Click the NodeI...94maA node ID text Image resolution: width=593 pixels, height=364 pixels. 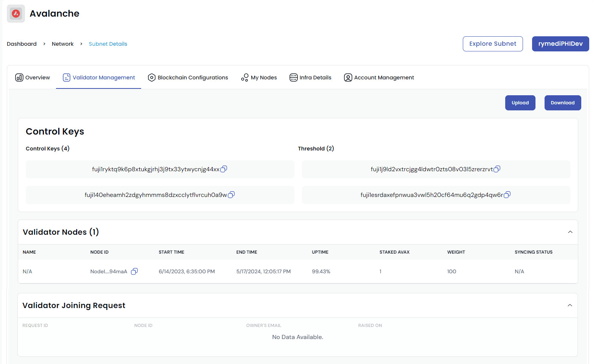click(109, 271)
